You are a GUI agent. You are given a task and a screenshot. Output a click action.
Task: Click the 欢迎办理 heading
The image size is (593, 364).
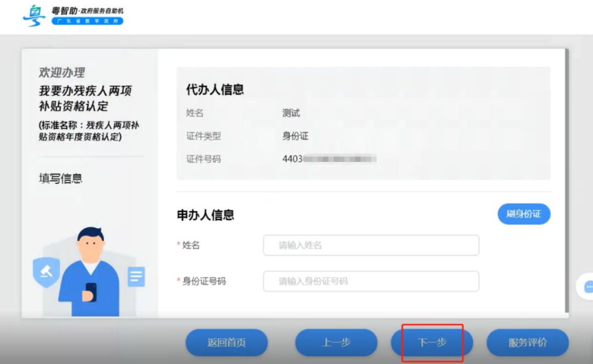tap(62, 72)
